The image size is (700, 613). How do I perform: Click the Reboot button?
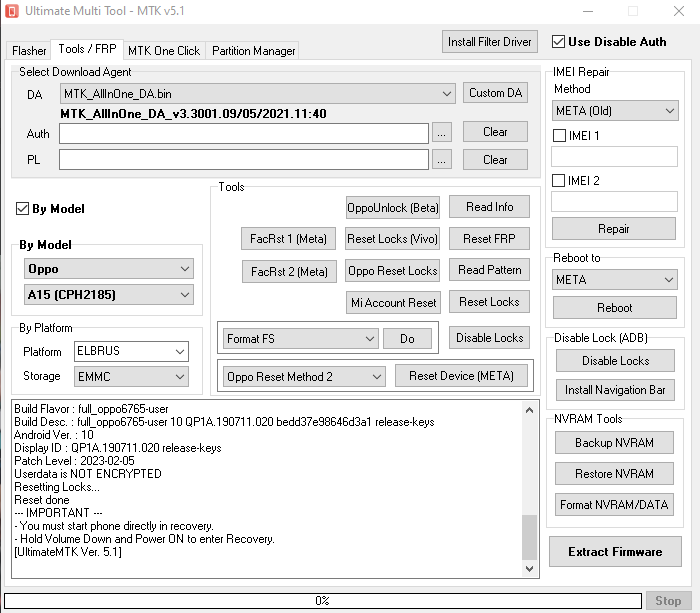[615, 308]
